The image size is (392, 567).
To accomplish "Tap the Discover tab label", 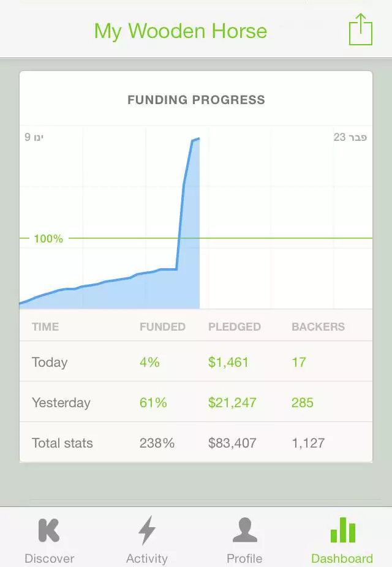I will pyautogui.click(x=49, y=558).
